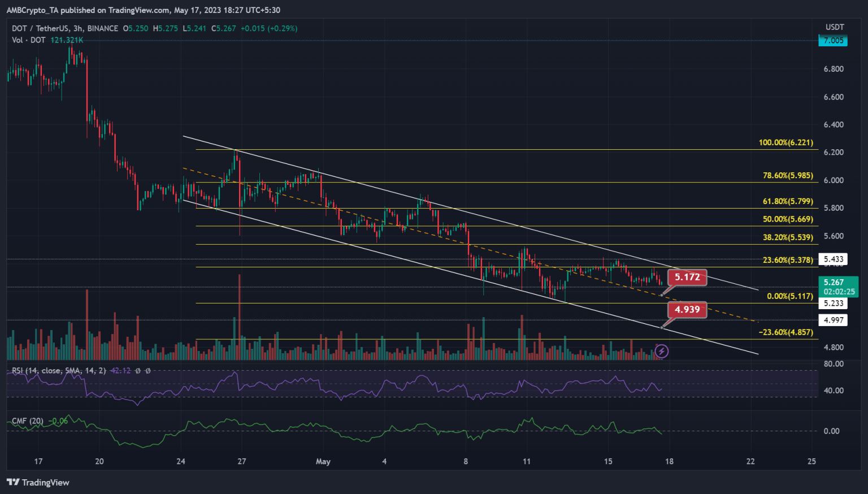Image resolution: width=868 pixels, height=494 pixels.
Task: Open the DOT / TetherUS symbol legend
Action: tap(65, 28)
